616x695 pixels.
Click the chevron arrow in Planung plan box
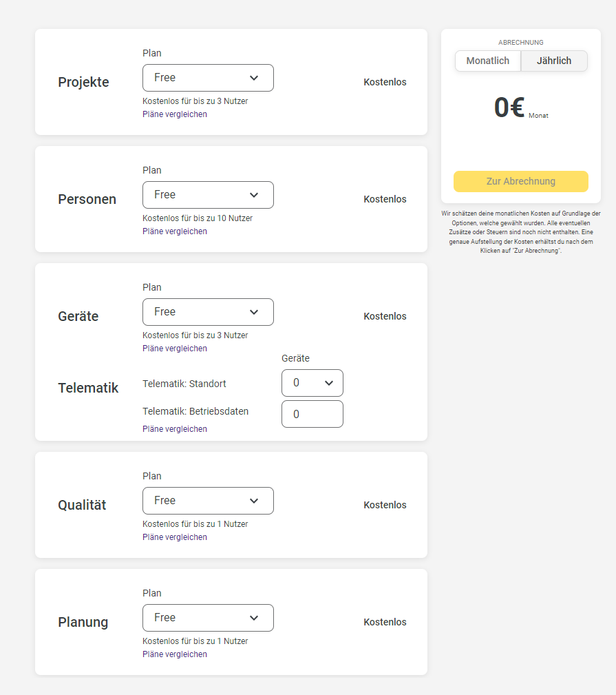[x=254, y=618]
